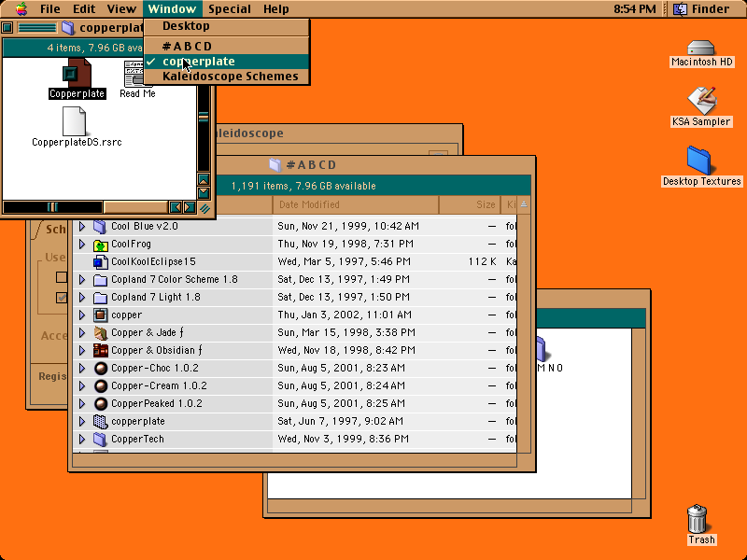Viewport: 747px width, 560px height.
Task: Select the Copper-Cream 1.0.2 sphere icon
Action: coord(100,386)
